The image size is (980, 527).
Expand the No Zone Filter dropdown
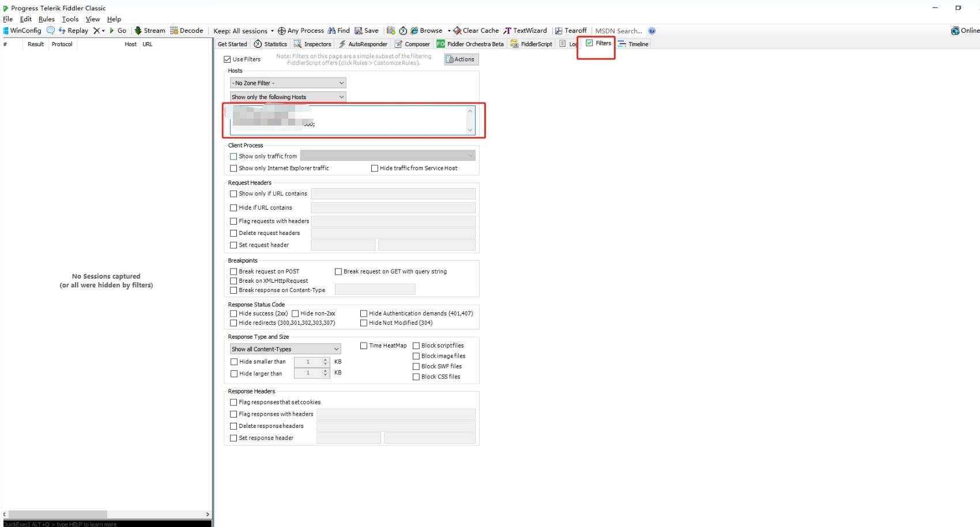pos(288,83)
